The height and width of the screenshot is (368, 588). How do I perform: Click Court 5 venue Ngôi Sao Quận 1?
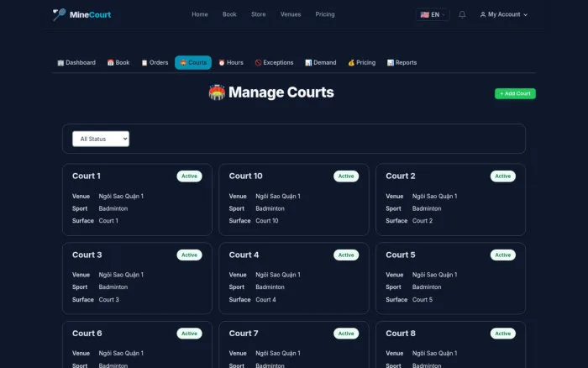click(434, 275)
